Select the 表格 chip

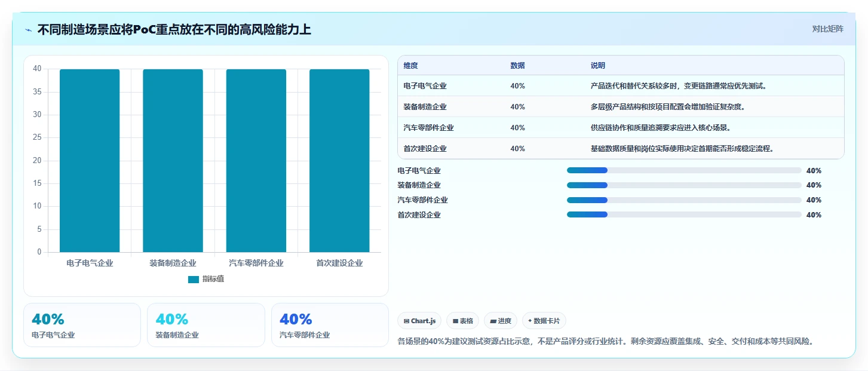click(463, 321)
